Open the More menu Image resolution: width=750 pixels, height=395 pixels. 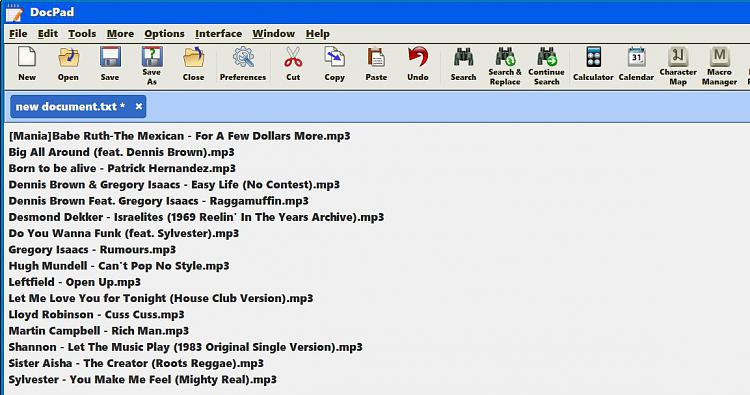click(120, 33)
